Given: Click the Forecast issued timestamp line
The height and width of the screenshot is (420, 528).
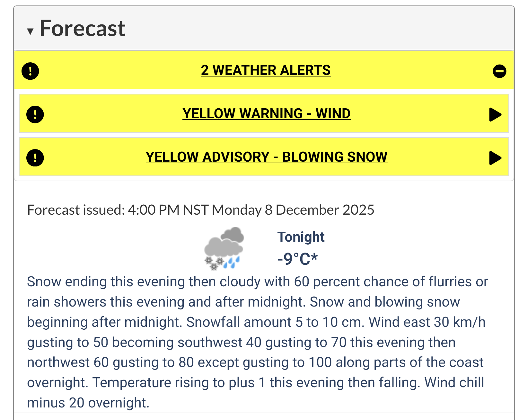Looking at the screenshot, I should [200, 210].
